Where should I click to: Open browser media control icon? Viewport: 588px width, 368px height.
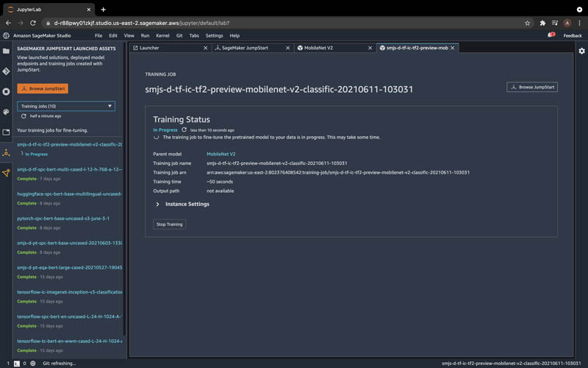(555, 23)
